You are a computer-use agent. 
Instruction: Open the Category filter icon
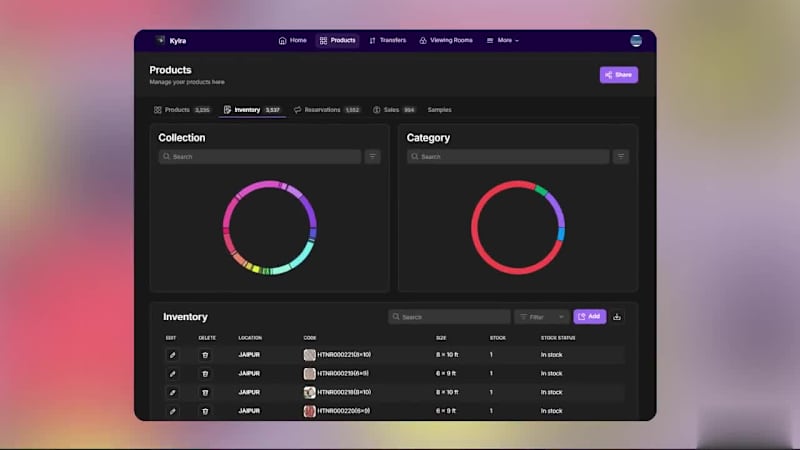[621, 157]
